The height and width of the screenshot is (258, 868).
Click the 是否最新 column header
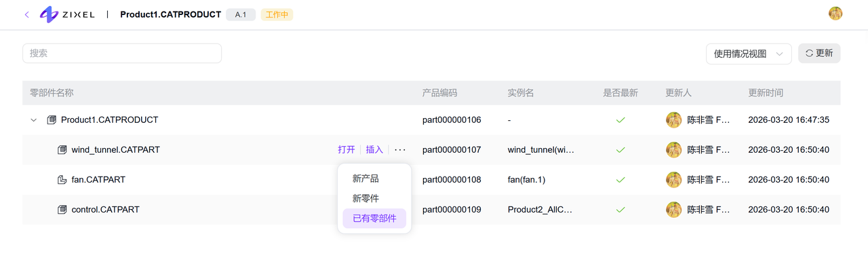pyautogui.click(x=620, y=93)
